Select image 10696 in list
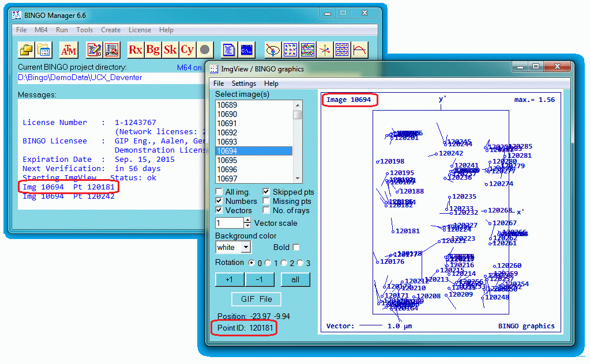This screenshot has width=590, height=364. (254, 169)
